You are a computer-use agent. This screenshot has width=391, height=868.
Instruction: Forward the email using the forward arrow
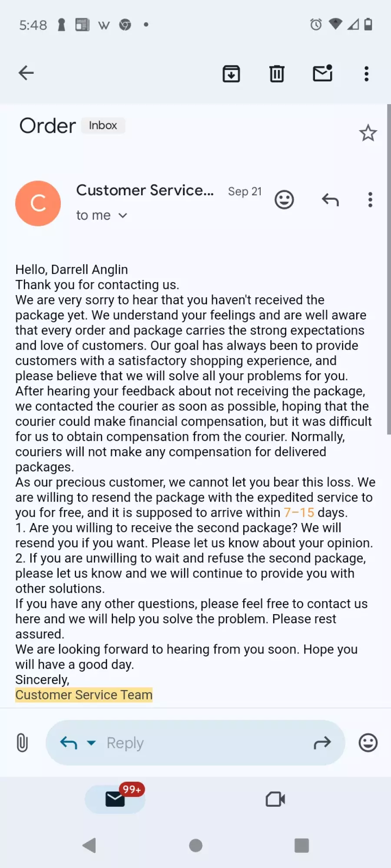322,743
